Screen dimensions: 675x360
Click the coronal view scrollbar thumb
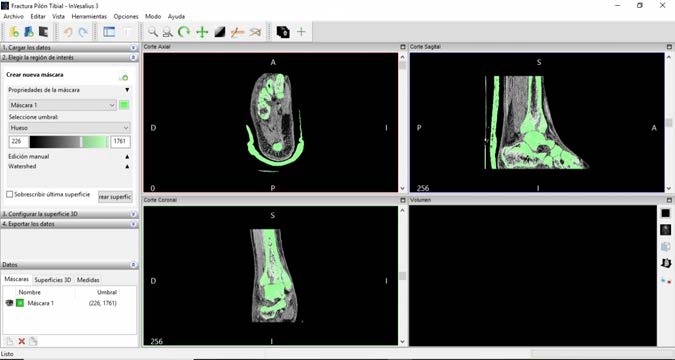403,276
